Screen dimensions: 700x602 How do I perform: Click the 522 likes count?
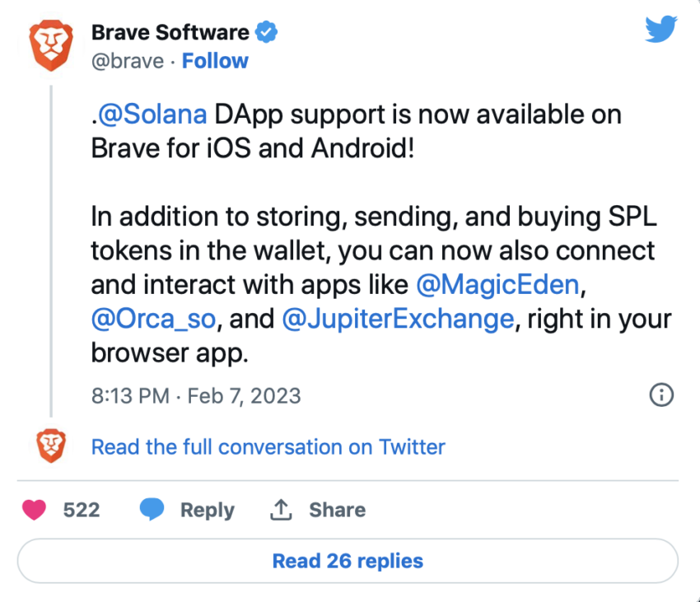(x=82, y=510)
